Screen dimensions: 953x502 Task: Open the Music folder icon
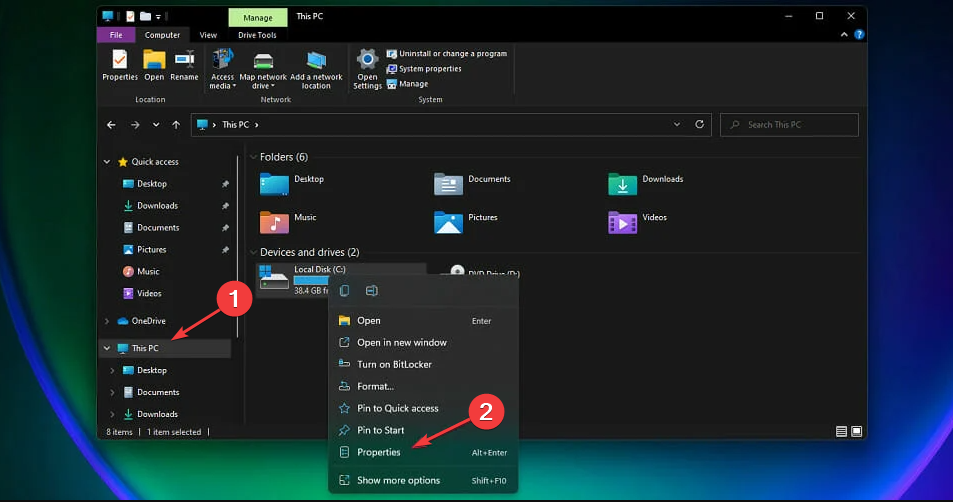tap(274, 222)
